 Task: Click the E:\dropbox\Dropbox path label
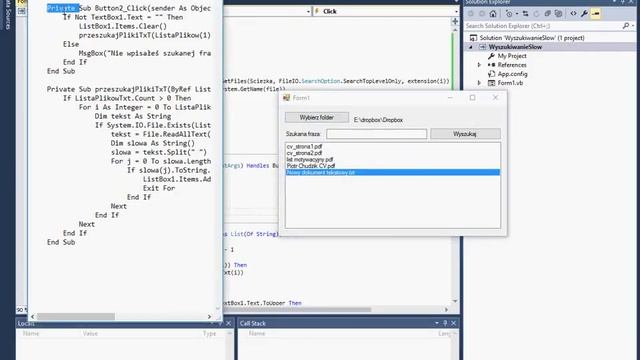pos(378,120)
